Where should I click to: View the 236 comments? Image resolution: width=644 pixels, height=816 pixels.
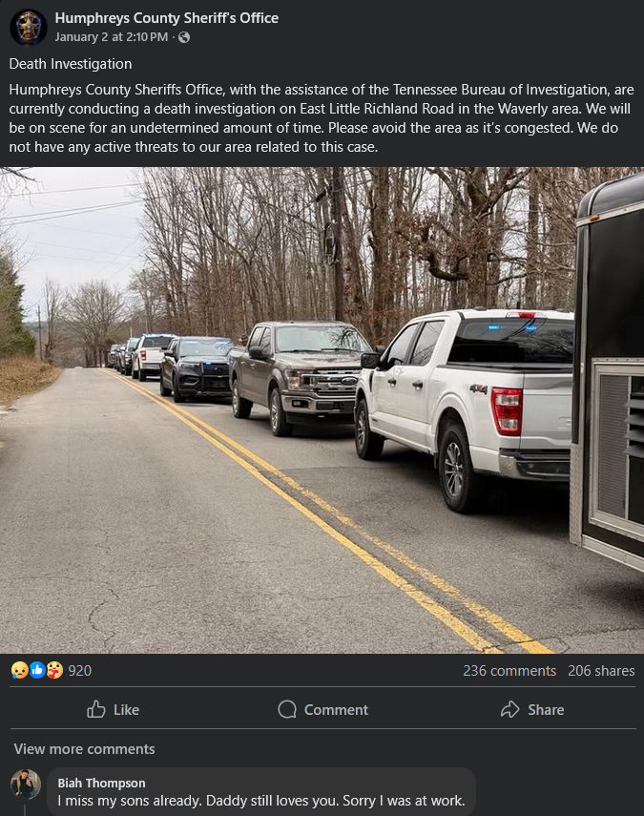click(x=509, y=671)
